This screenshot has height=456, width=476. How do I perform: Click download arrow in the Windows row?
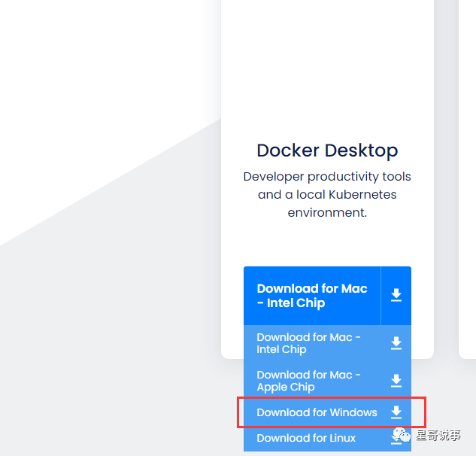[396, 412]
